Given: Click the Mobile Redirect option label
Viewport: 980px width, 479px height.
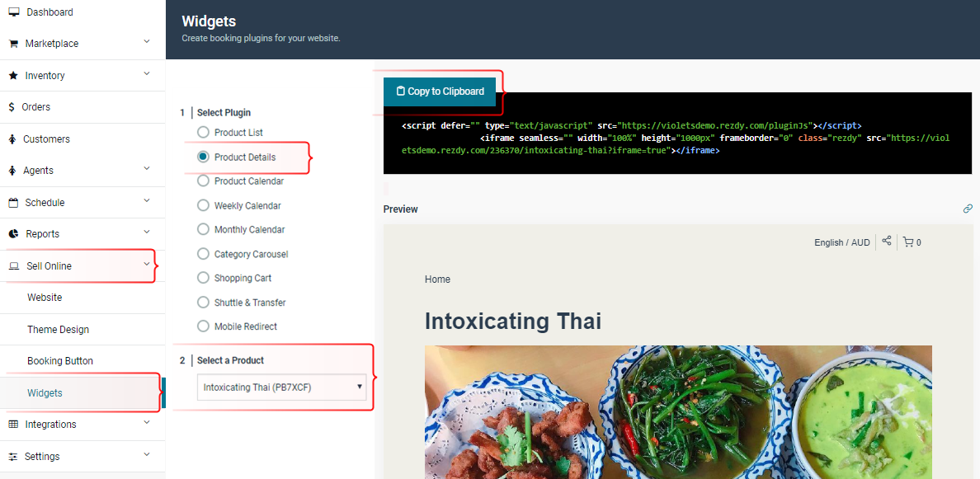Looking at the screenshot, I should pos(246,326).
